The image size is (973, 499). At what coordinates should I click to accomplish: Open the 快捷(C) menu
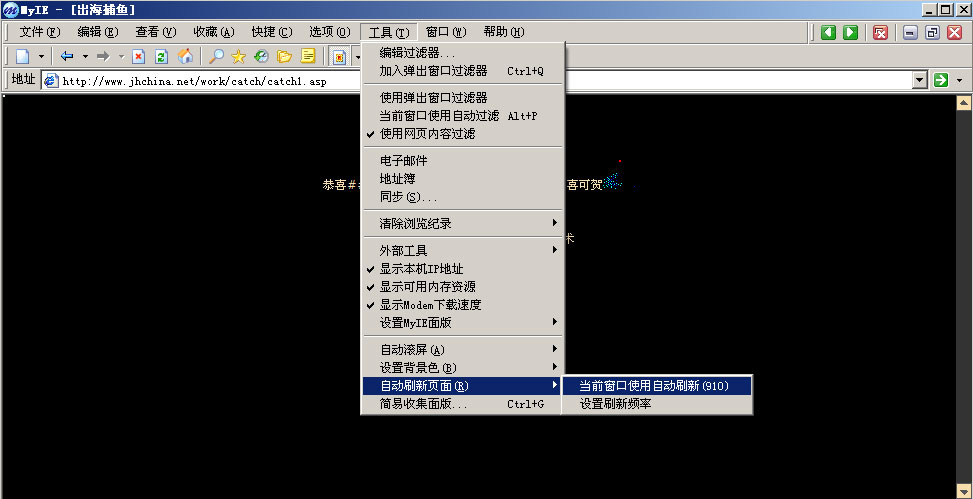coord(272,32)
